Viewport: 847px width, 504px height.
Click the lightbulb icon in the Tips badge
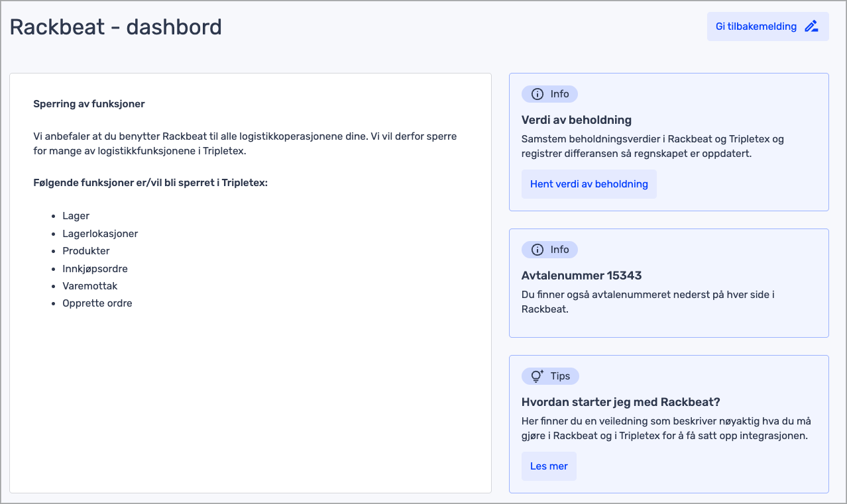537,376
